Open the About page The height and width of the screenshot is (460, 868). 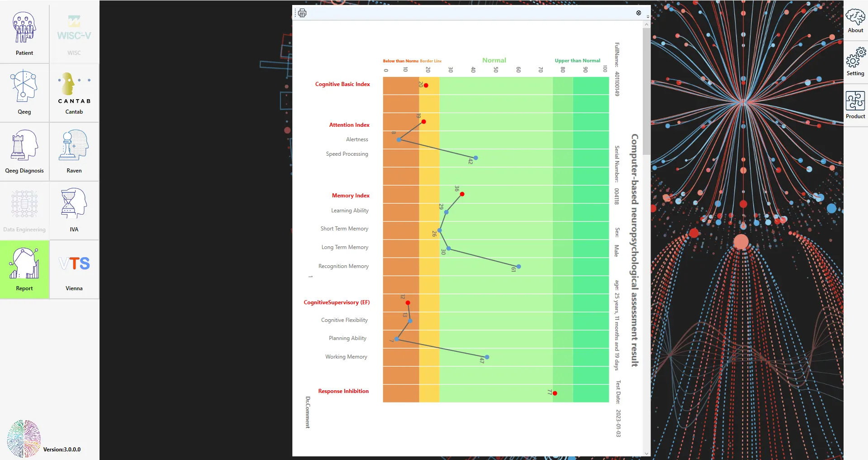[855, 21]
